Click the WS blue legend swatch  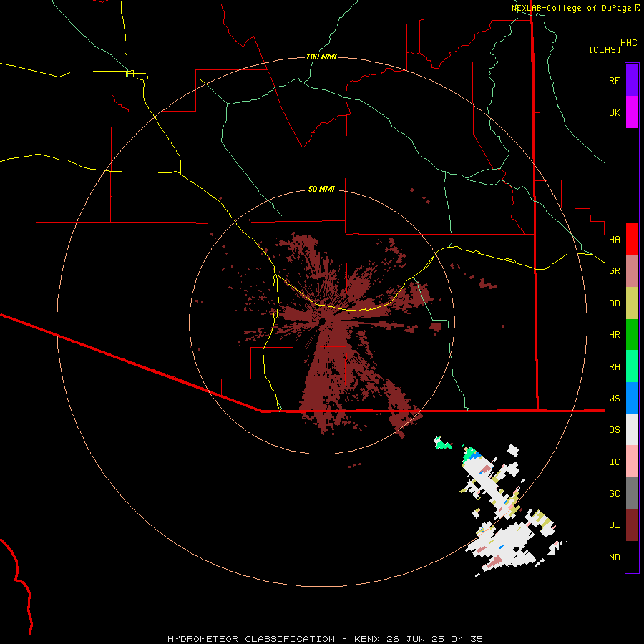(x=632, y=398)
